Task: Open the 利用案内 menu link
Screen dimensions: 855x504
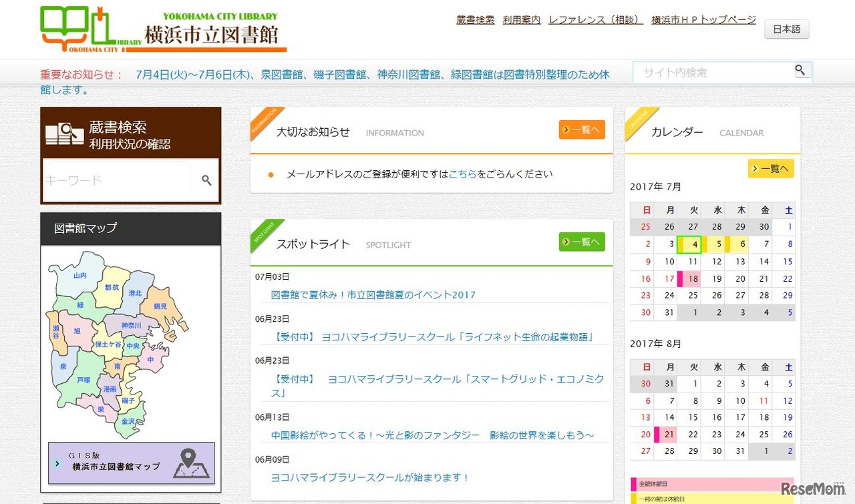Action: [x=521, y=20]
